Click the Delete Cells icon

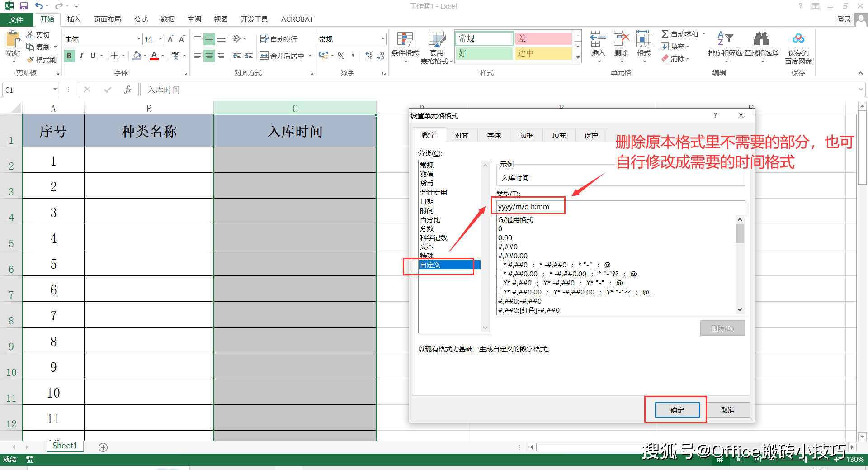(621, 43)
